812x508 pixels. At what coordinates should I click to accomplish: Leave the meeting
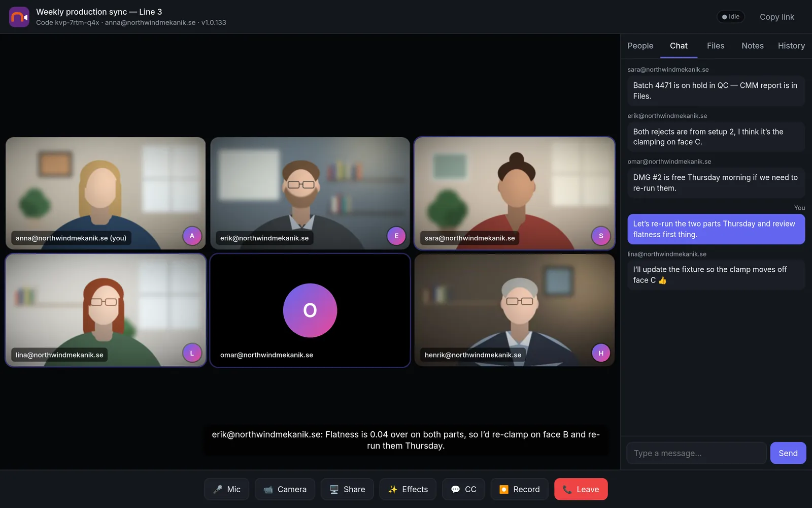[581, 489]
